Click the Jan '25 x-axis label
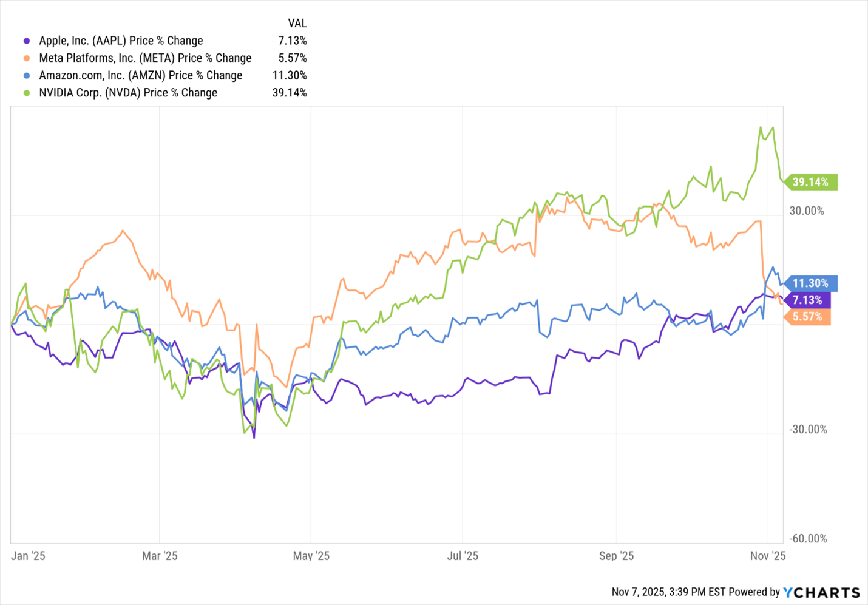Screen dimensions: 868x605 (28, 556)
